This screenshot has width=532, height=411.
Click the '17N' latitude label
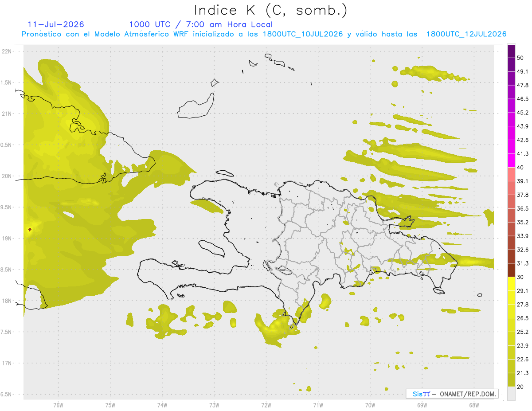pos(7,364)
